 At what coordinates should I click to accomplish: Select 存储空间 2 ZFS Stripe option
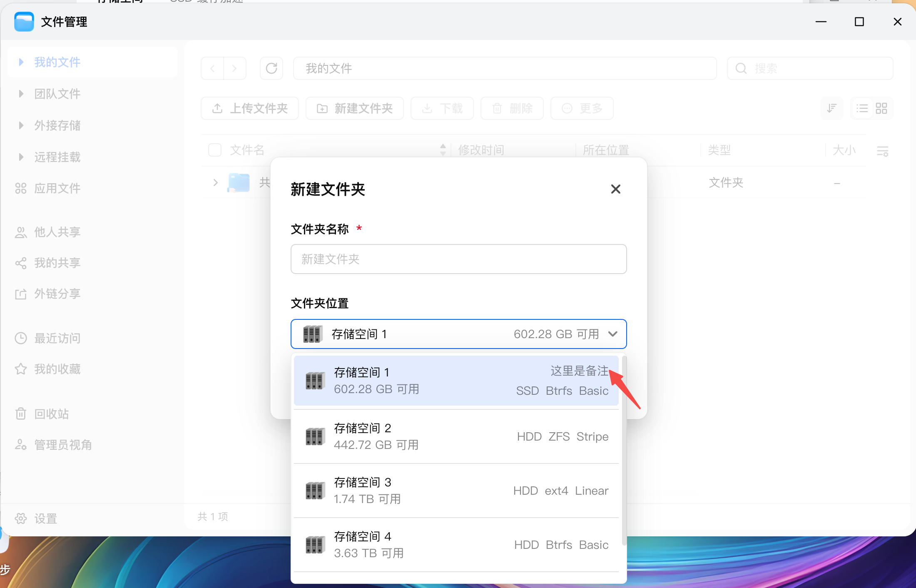[x=456, y=436]
